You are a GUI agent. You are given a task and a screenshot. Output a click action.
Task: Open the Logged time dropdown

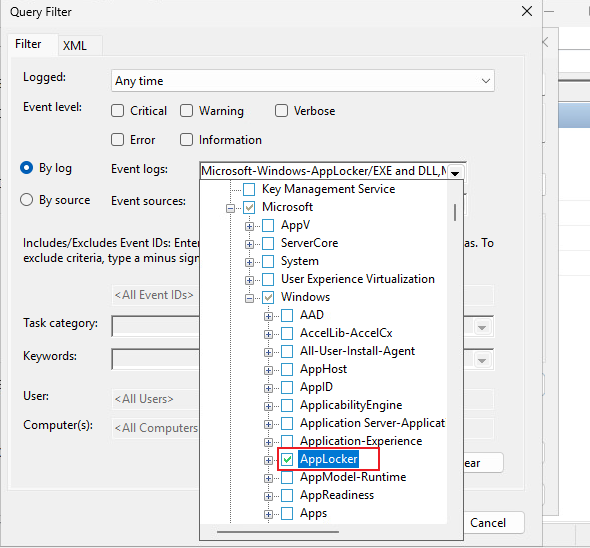click(486, 81)
